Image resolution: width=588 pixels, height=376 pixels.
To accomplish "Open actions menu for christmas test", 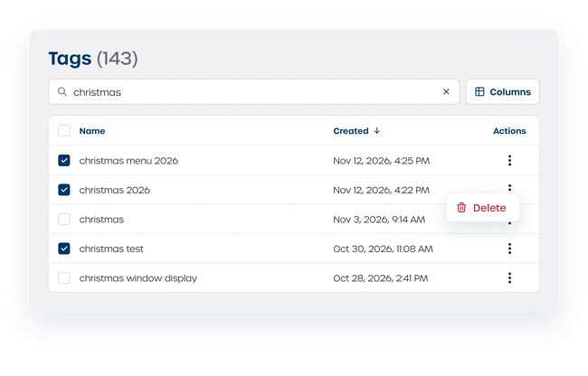I will click(x=509, y=249).
